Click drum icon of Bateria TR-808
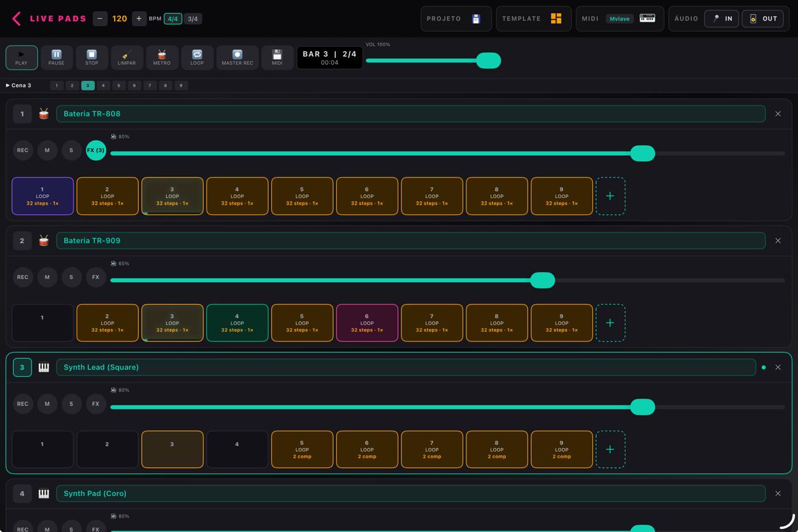 44,113
